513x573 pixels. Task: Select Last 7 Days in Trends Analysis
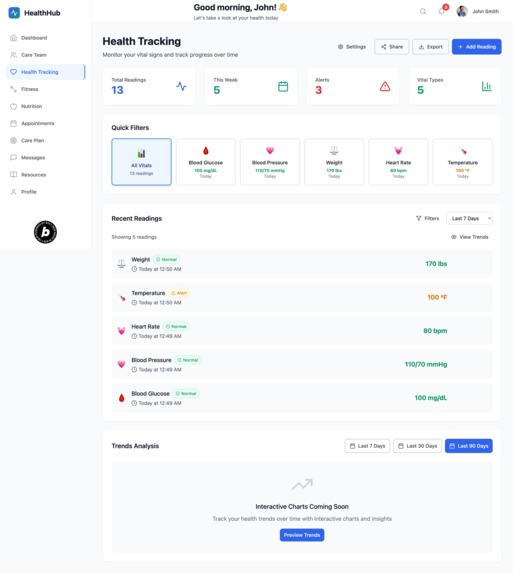[x=367, y=446]
